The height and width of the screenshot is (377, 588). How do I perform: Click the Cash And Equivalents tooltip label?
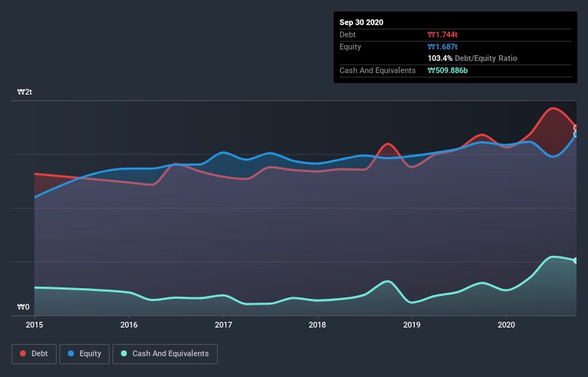[x=377, y=70]
